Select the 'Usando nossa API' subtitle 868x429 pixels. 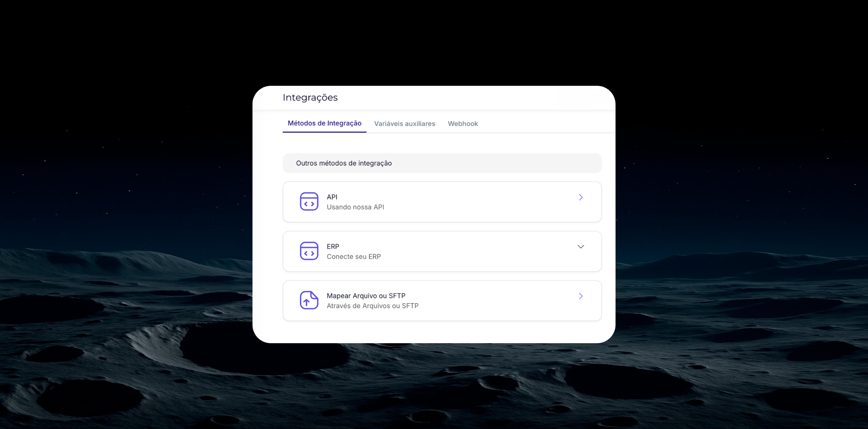click(x=355, y=207)
